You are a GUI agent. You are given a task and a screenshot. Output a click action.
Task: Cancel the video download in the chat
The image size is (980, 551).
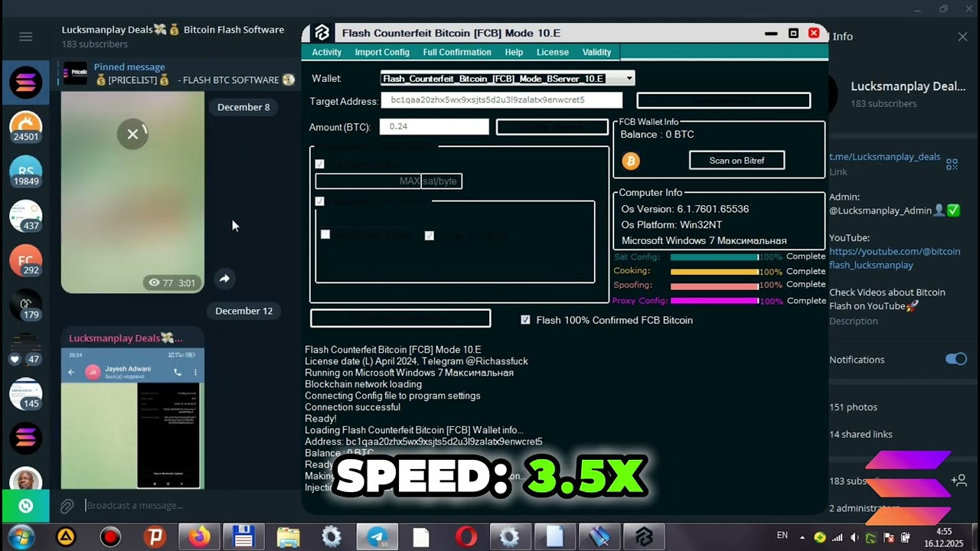[132, 134]
